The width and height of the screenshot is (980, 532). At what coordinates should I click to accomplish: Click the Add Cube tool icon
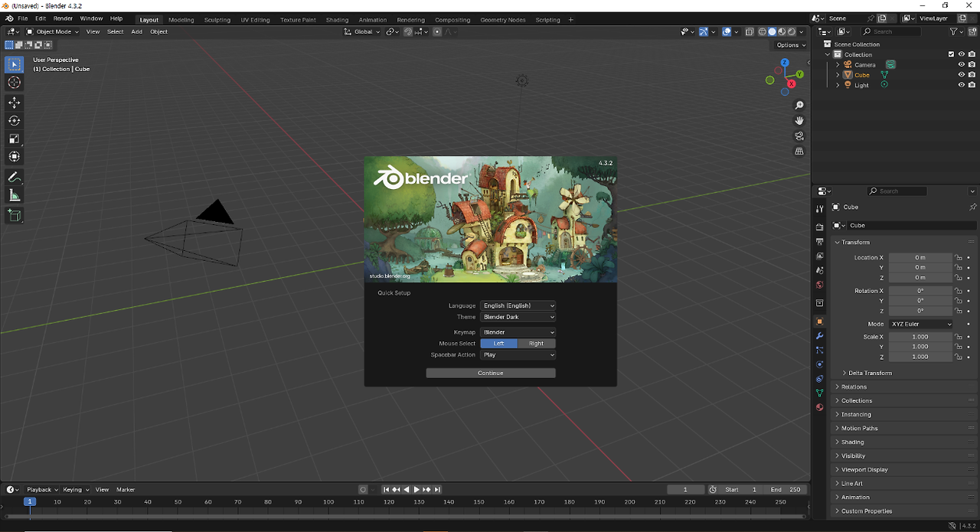[14, 216]
